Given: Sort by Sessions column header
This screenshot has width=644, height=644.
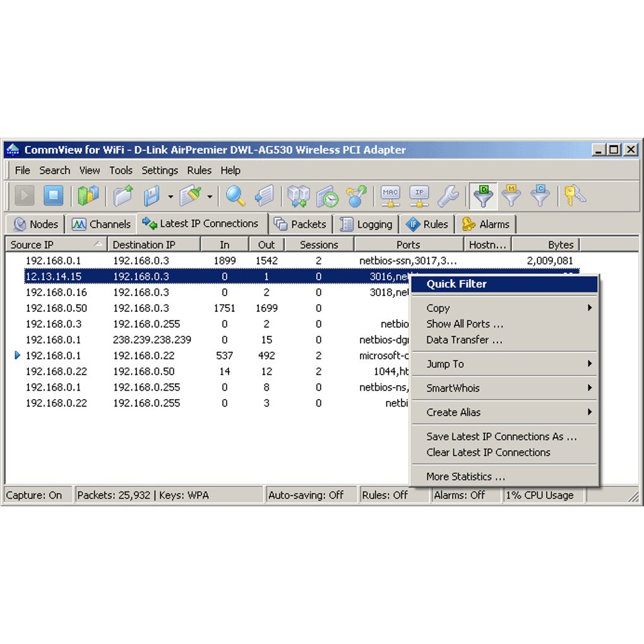Looking at the screenshot, I should point(319,244).
